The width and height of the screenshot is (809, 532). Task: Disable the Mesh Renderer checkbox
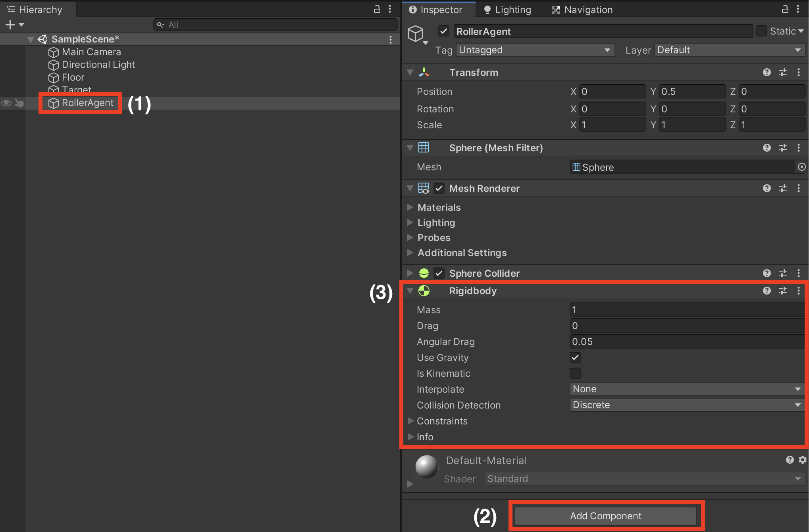point(439,188)
